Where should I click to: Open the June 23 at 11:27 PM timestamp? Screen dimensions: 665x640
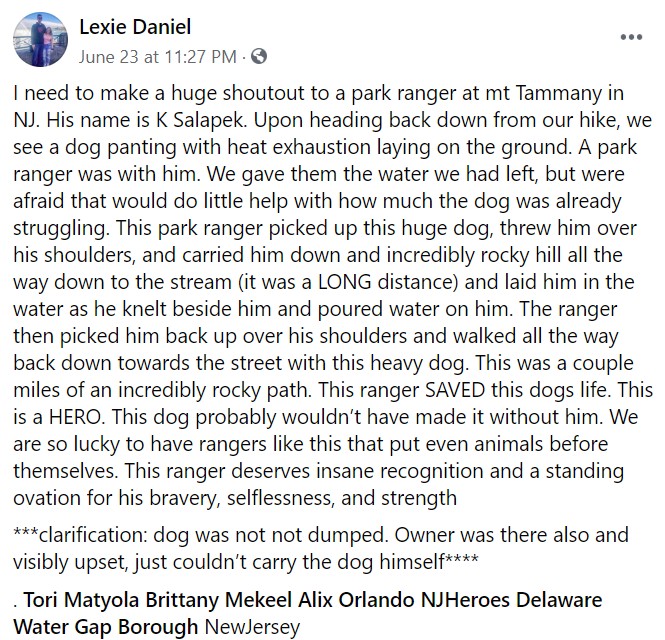point(157,57)
